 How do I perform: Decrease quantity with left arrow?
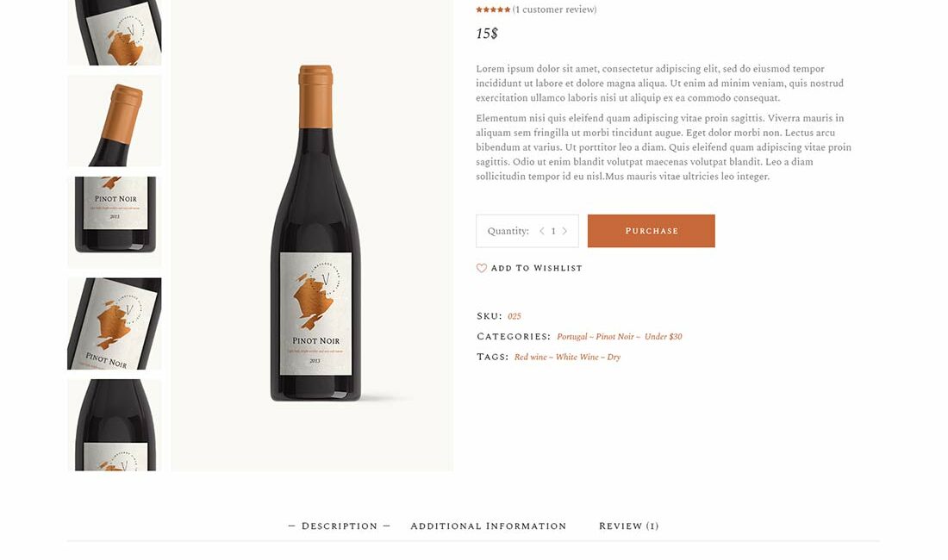pos(542,231)
